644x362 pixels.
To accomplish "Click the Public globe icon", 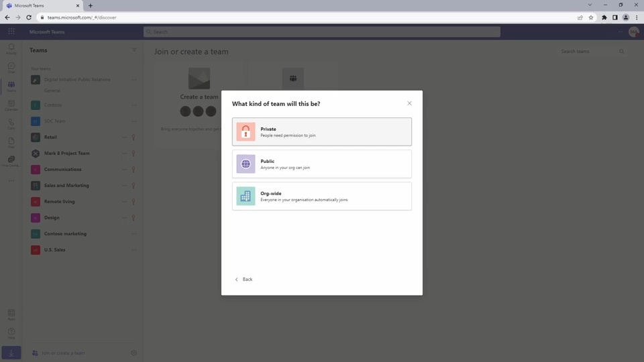I will [x=246, y=164].
